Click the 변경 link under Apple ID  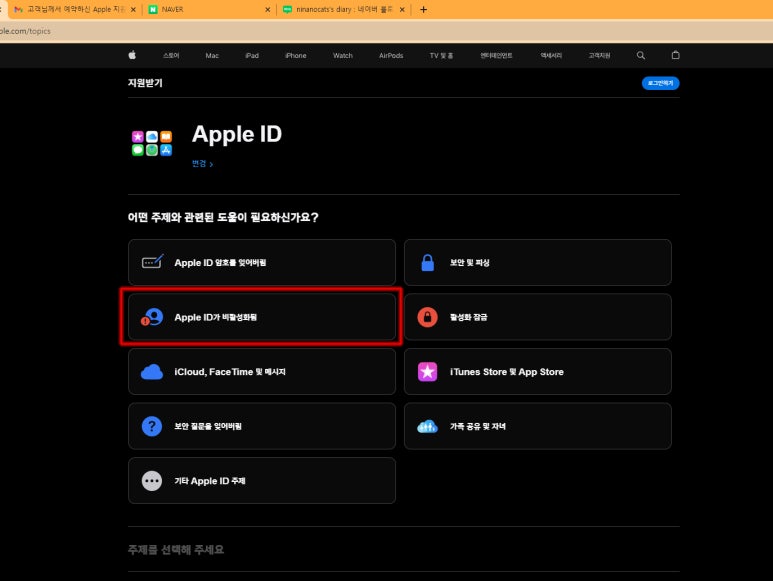click(x=202, y=164)
